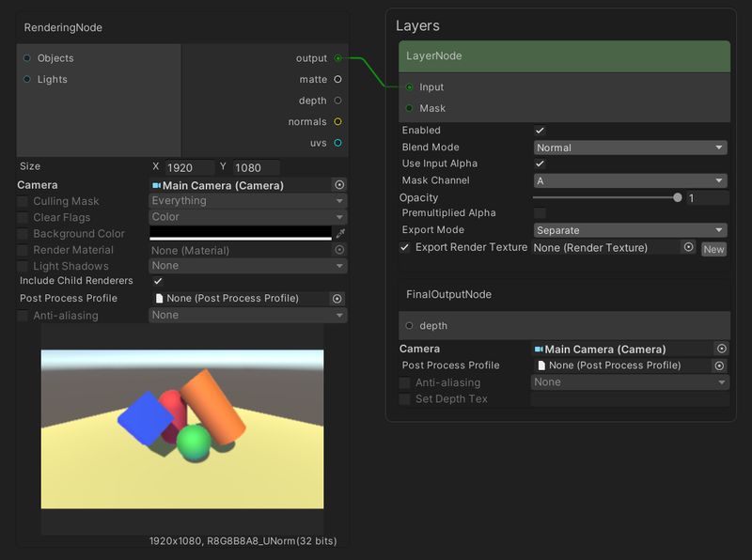Image resolution: width=752 pixels, height=560 pixels.
Task: Click the New button beside Render Texture
Action: [714, 248]
